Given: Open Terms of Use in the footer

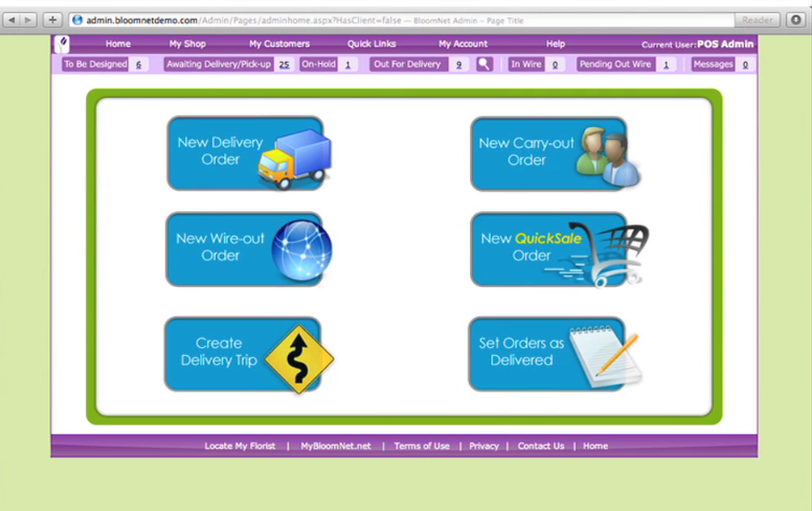Looking at the screenshot, I should pyautogui.click(x=421, y=446).
